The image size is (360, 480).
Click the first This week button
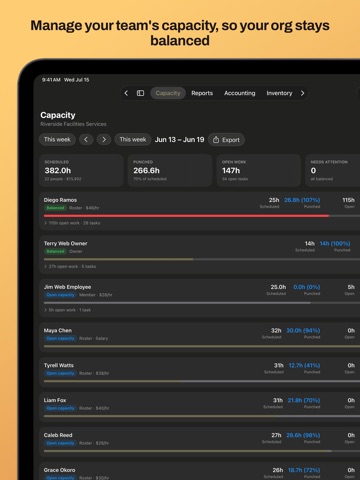(x=57, y=139)
